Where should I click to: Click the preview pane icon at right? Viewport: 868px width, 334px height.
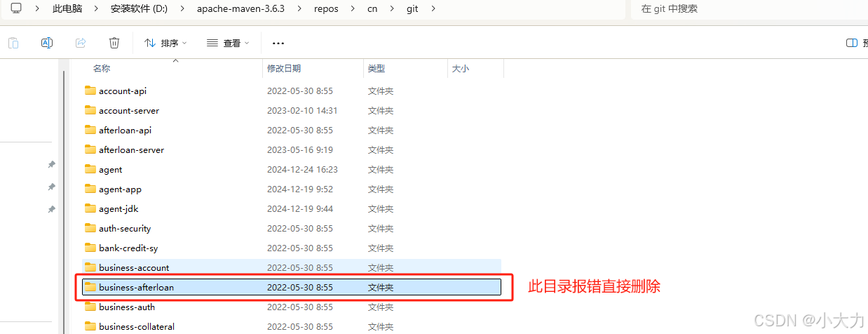(852, 43)
